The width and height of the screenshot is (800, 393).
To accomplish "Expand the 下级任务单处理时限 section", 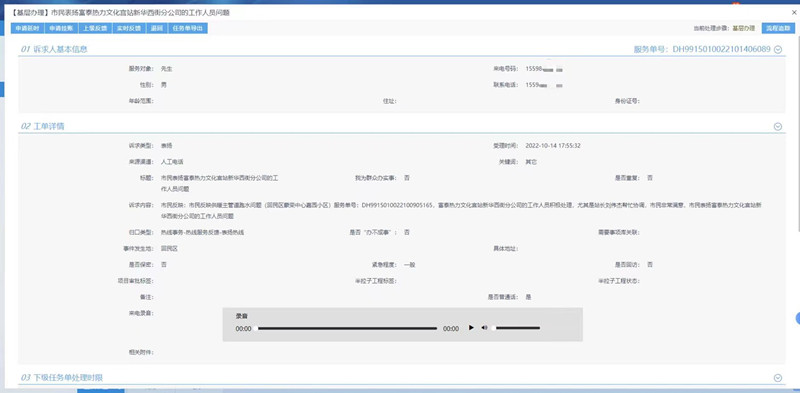I will 778,378.
